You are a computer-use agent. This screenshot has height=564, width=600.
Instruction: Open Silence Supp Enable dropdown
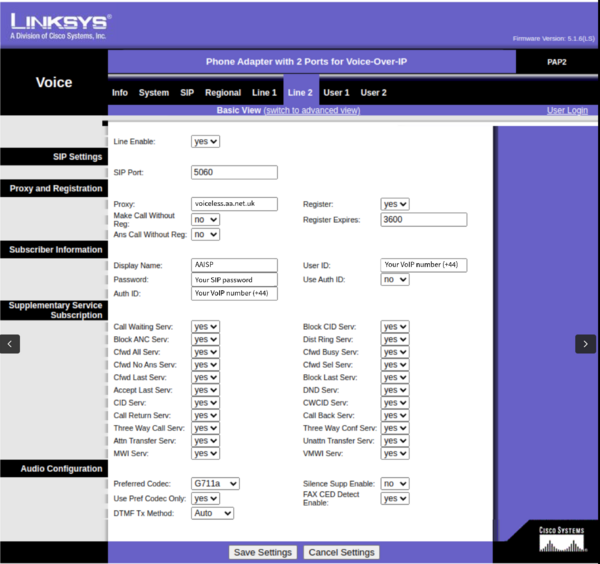tap(395, 483)
